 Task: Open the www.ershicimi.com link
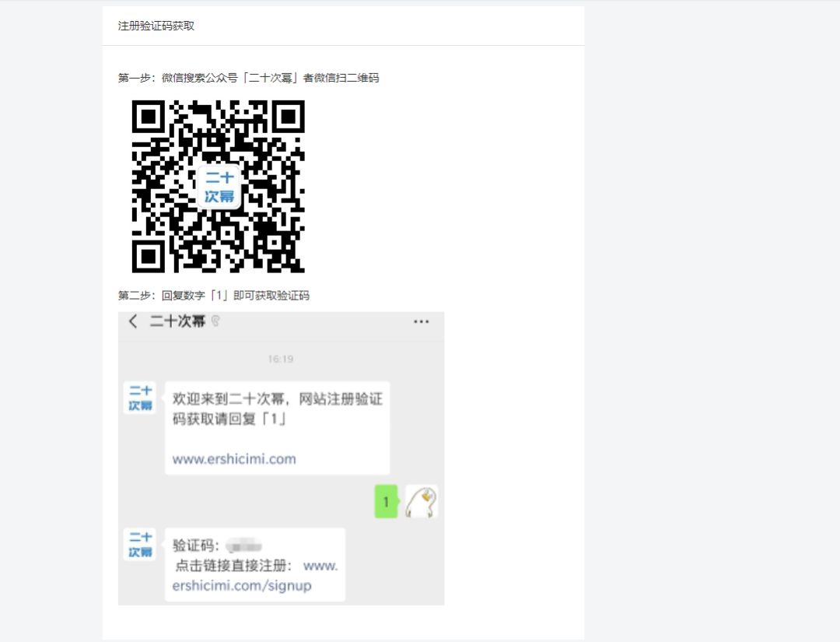(234, 458)
